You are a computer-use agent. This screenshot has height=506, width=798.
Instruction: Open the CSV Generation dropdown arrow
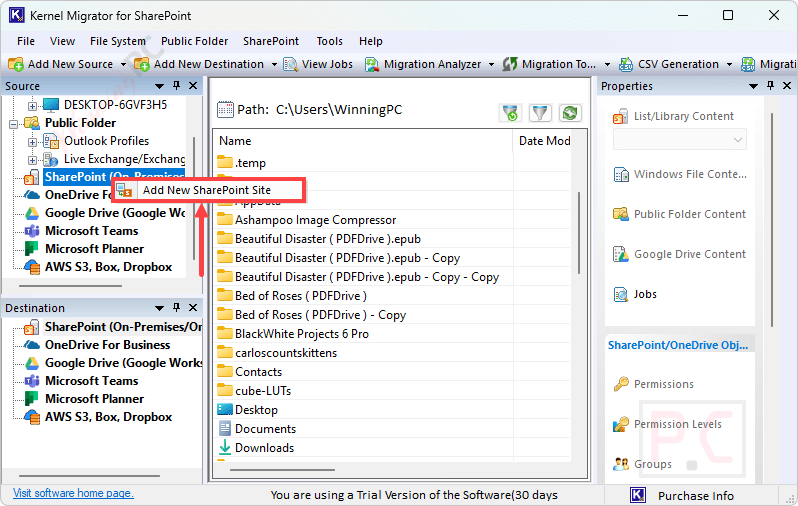(729, 65)
